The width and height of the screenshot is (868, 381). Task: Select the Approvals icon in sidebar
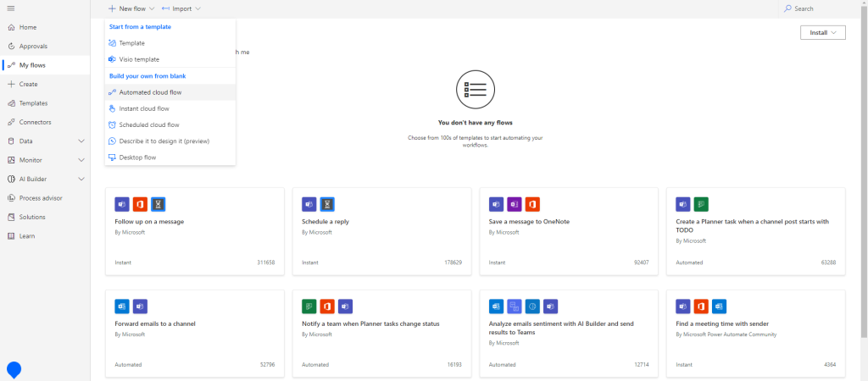point(11,47)
